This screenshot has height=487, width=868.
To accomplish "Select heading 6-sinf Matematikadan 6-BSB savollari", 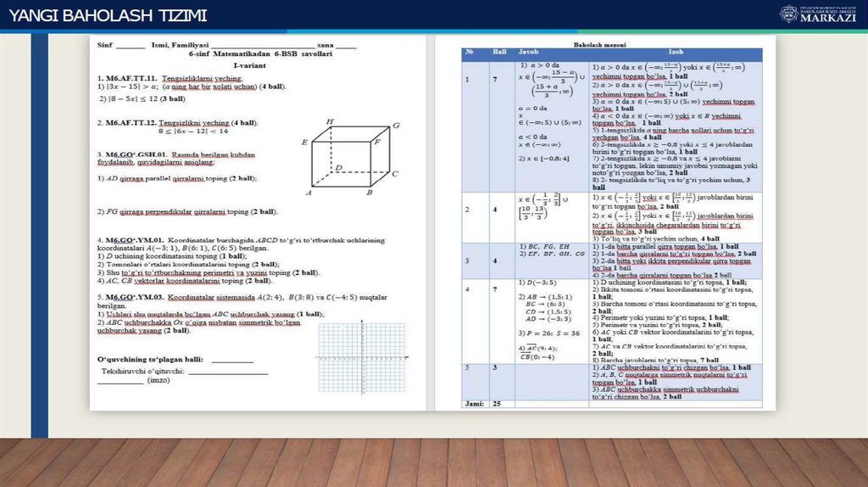I will [x=260, y=54].
